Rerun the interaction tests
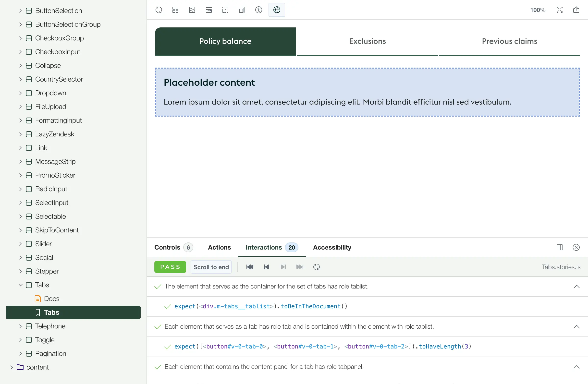The width and height of the screenshot is (588, 384). [x=317, y=267]
